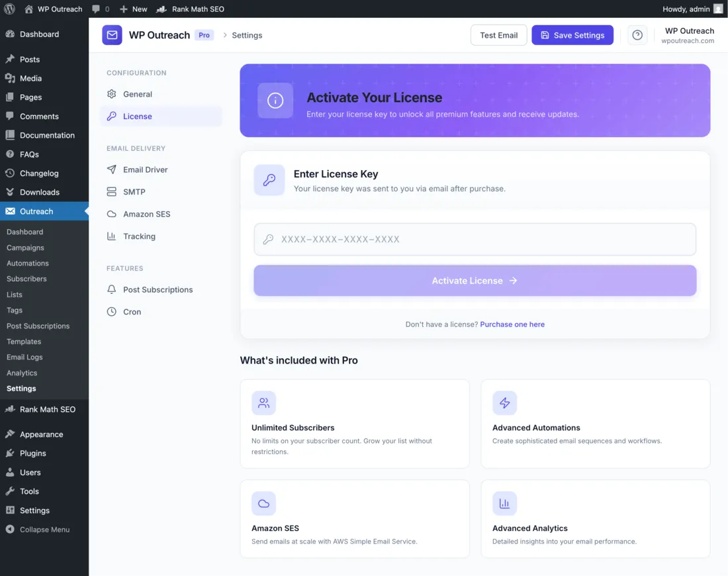Image resolution: width=728 pixels, height=576 pixels.
Task: Click Activate License
Action: 475,280
